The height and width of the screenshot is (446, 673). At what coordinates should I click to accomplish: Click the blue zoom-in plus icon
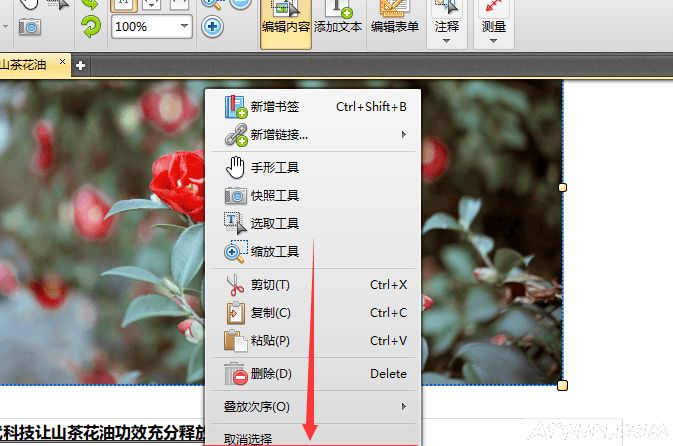pos(212,27)
